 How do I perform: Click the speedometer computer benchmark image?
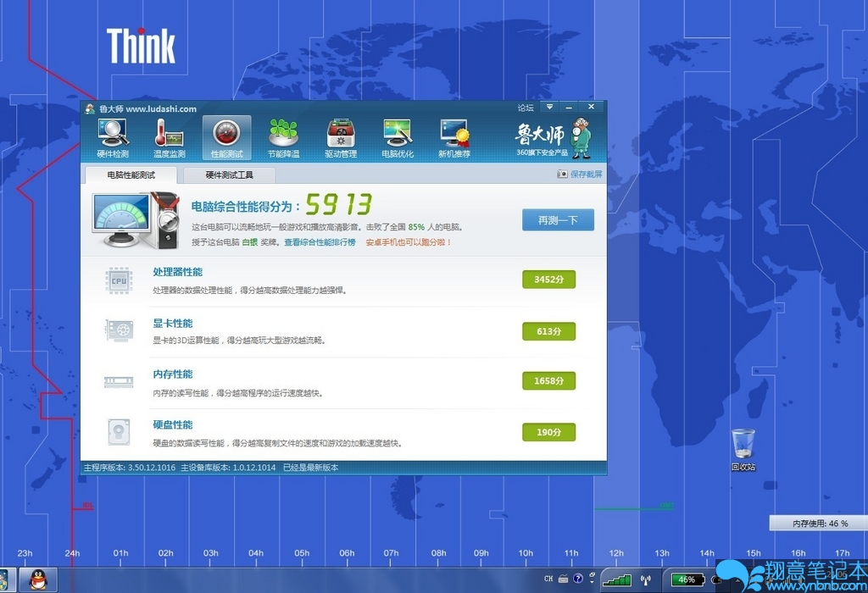coord(136,219)
